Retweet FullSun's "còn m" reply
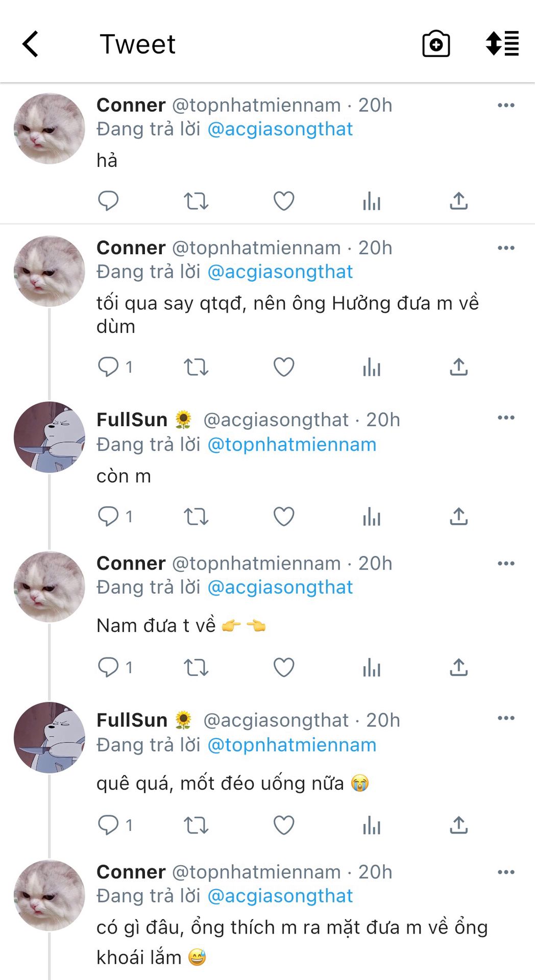The height and width of the screenshot is (980, 535). (x=196, y=517)
